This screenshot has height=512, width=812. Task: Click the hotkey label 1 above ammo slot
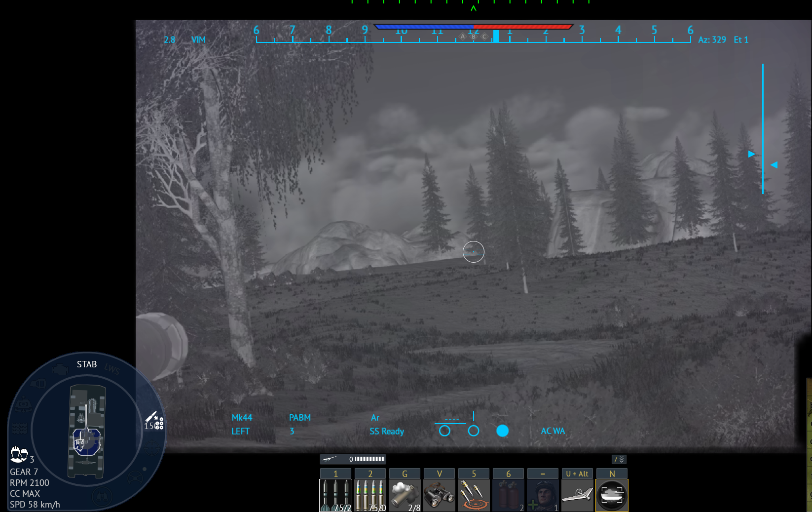pos(335,473)
